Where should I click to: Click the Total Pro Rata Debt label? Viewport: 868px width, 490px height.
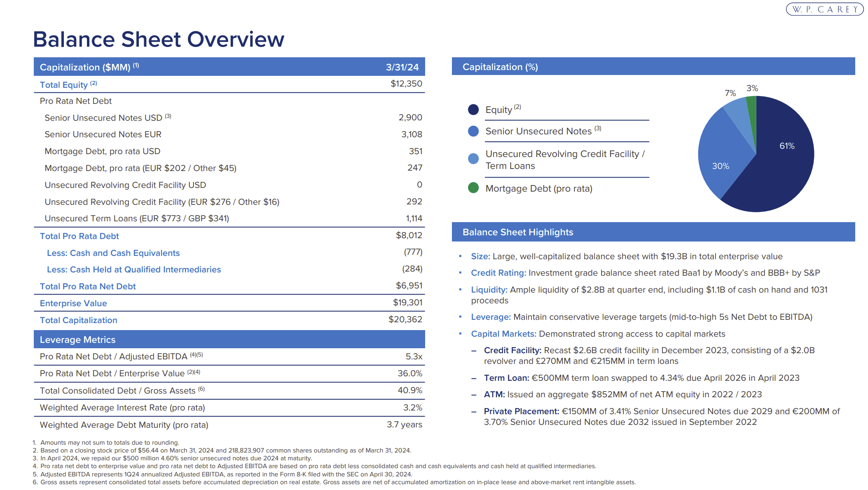click(x=79, y=236)
